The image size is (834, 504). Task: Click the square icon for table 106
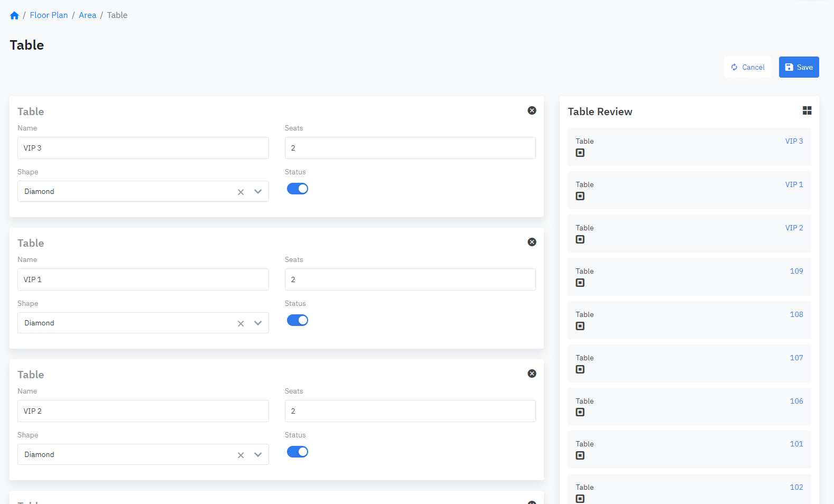pyautogui.click(x=580, y=412)
